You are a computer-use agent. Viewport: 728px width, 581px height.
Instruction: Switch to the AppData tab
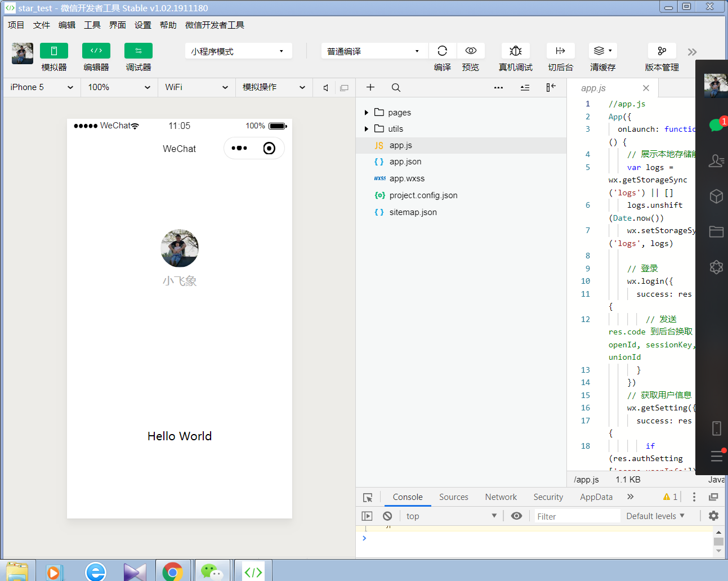click(596, 497)
